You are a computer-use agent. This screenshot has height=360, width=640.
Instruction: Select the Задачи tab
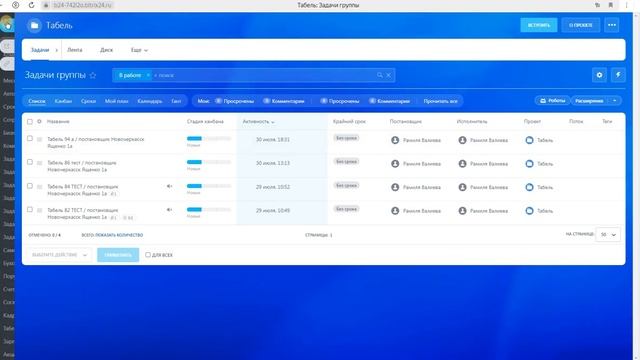click(x=40, y=50)
